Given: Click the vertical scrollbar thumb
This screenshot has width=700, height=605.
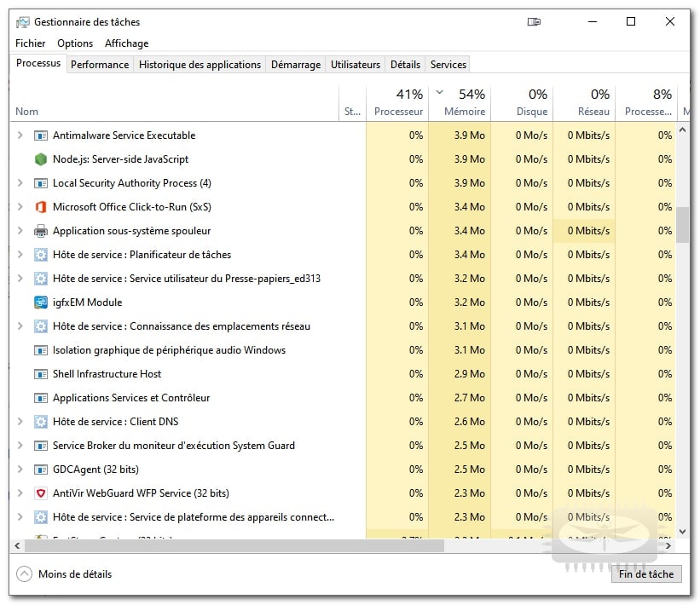Looking at the screenshot, I should [683, 224].
